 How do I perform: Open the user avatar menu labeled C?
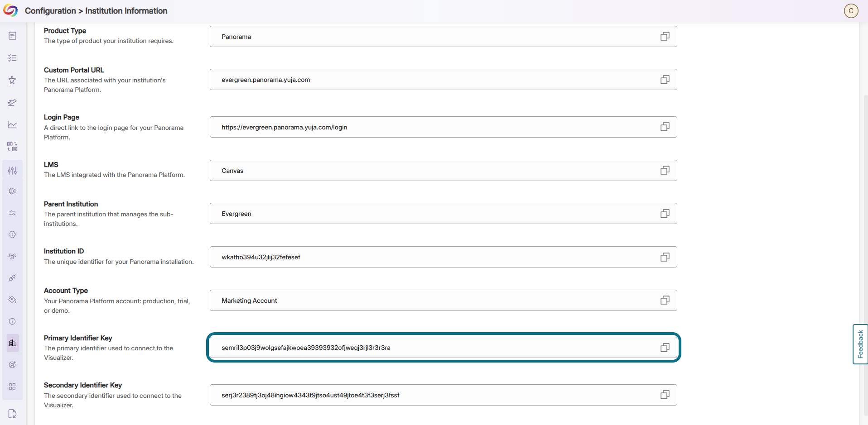851,11
